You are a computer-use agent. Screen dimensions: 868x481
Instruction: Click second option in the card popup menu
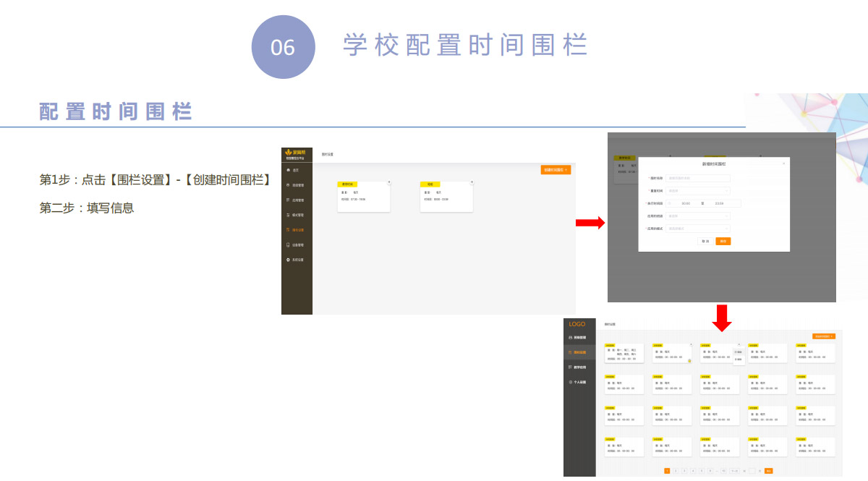(x=739, y=359)
